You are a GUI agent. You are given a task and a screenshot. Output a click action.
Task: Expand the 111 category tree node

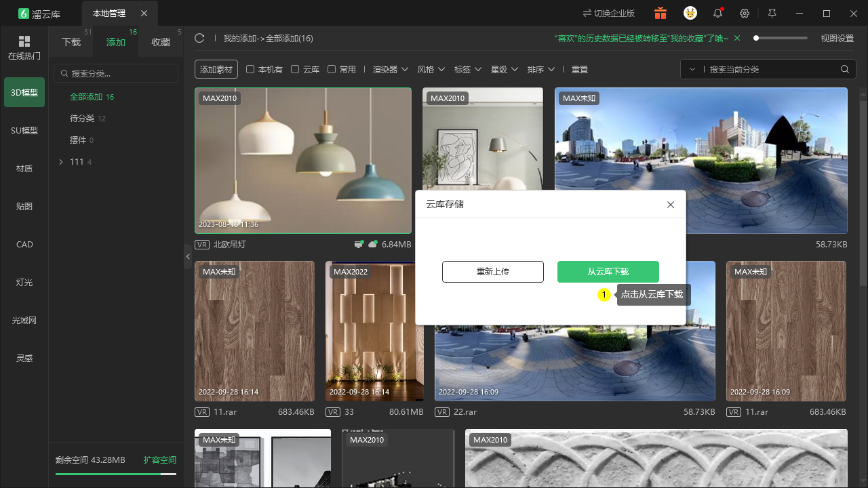pos(61,162)
